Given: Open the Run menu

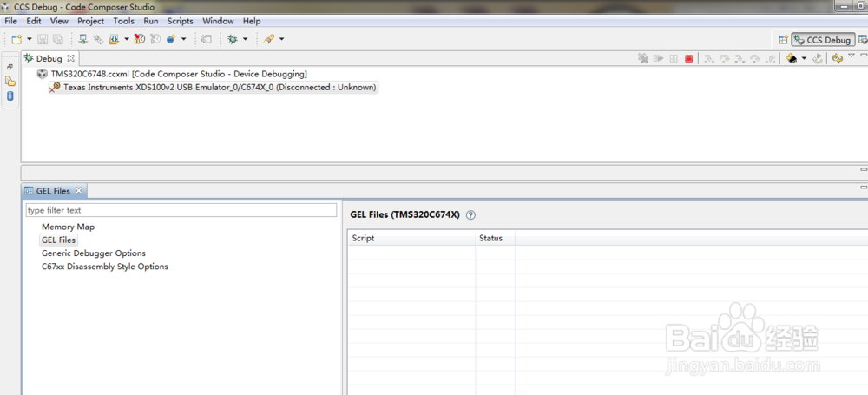Looking at the screenshot, I should coord(150,21).
